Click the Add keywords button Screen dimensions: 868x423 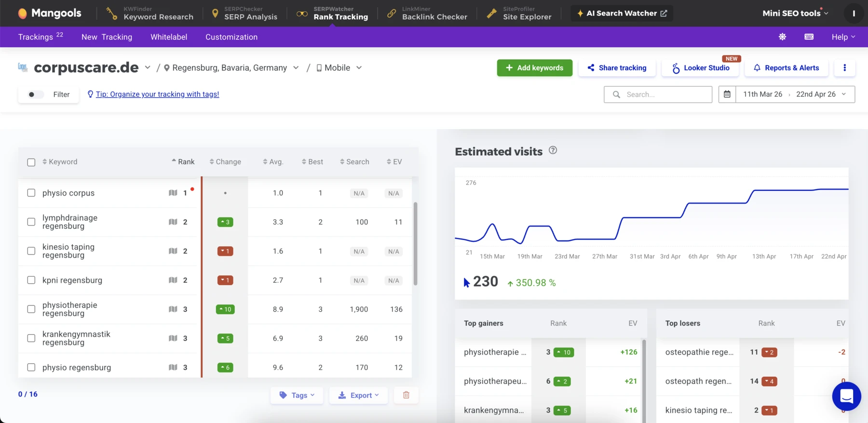pyautogui.click(x=534, y=68)
